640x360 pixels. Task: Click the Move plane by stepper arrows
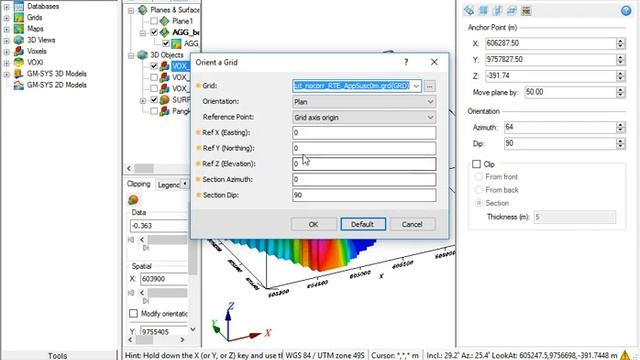tap(620, 92)
